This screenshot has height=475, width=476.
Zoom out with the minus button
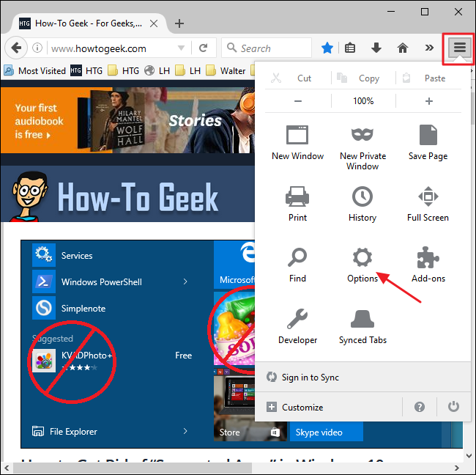coord(297,101)
